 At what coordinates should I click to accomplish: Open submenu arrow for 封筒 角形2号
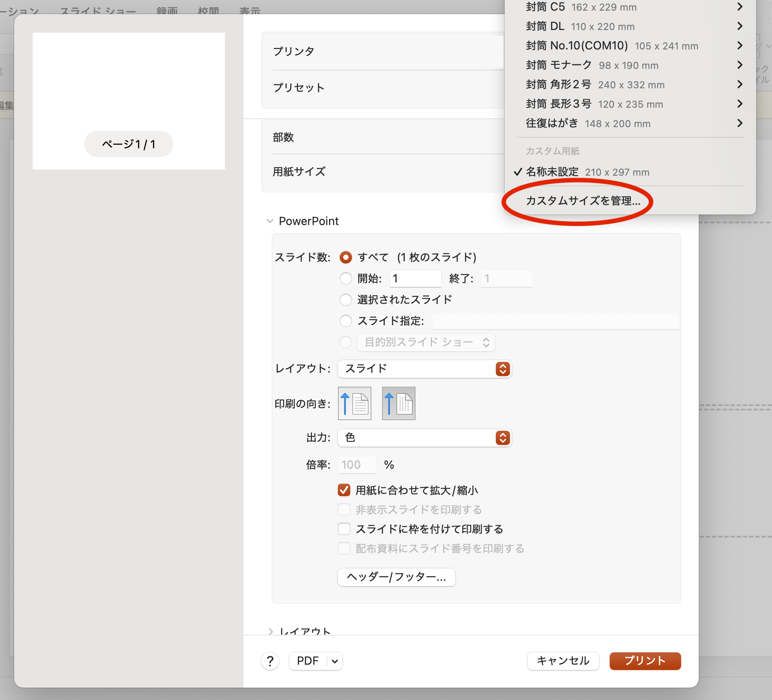pyautogui.click(x=740, y=84)
